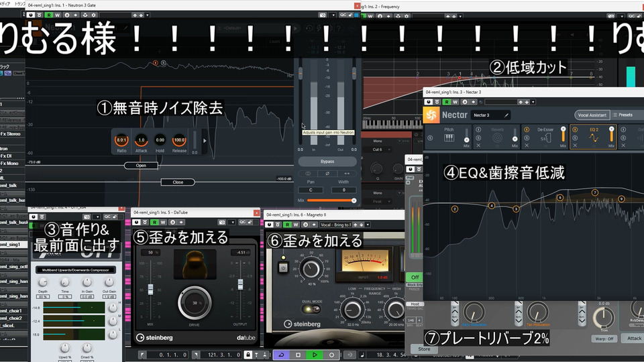Select EQ node 7 in Nectar
The width and height of the screenshot is (644, 362).
(x=595, y=192)
